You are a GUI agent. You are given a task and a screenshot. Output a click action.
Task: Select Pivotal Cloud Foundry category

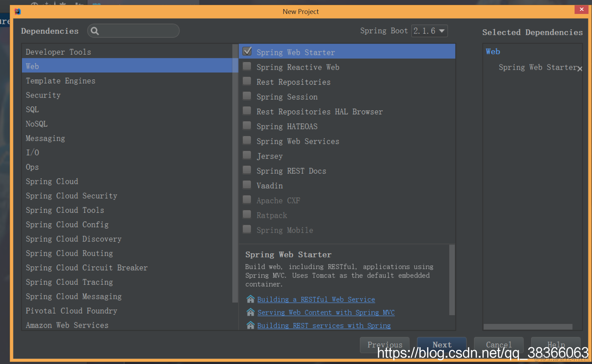127,311
